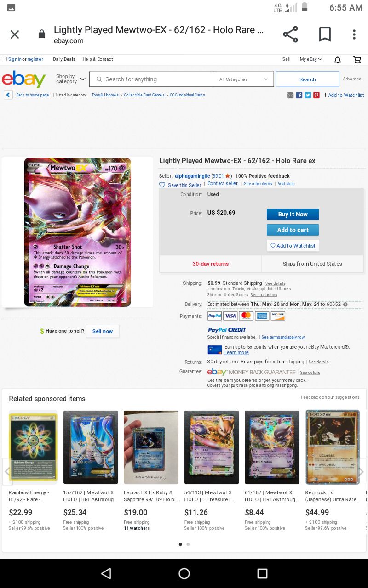Viewport: 368px width, 588px height.
Task: Open Help & Contact menu item
Action: tap(98, 59)
